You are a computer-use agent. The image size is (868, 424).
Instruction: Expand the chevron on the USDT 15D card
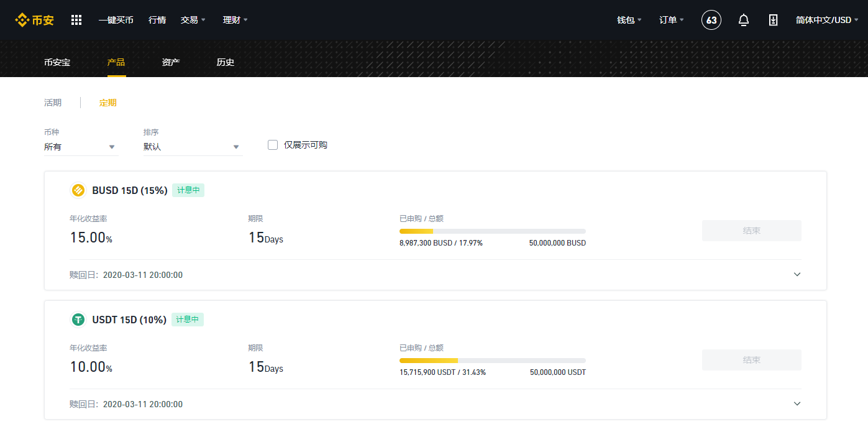coord(797,403)
